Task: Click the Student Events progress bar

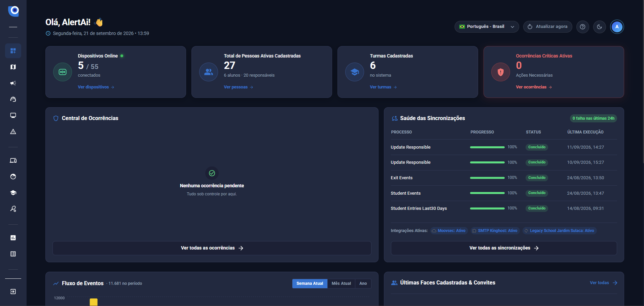Action: point(487,193)
